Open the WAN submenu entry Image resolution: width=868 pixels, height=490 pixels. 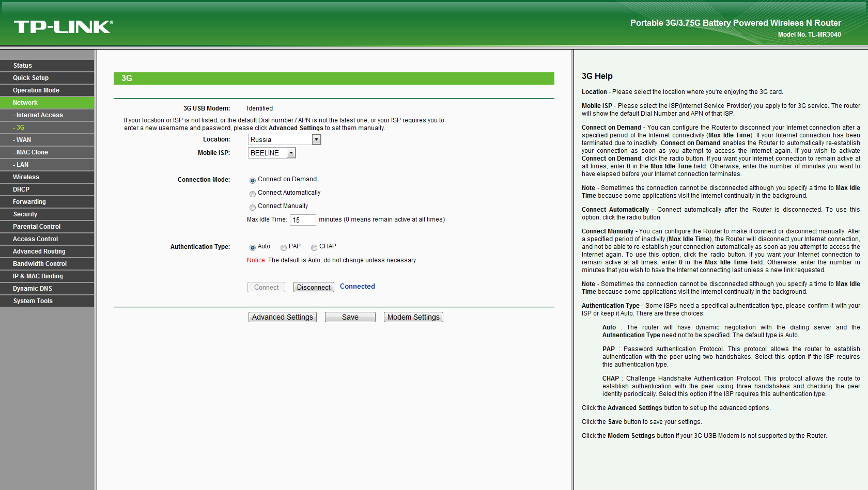coord(47,140)
